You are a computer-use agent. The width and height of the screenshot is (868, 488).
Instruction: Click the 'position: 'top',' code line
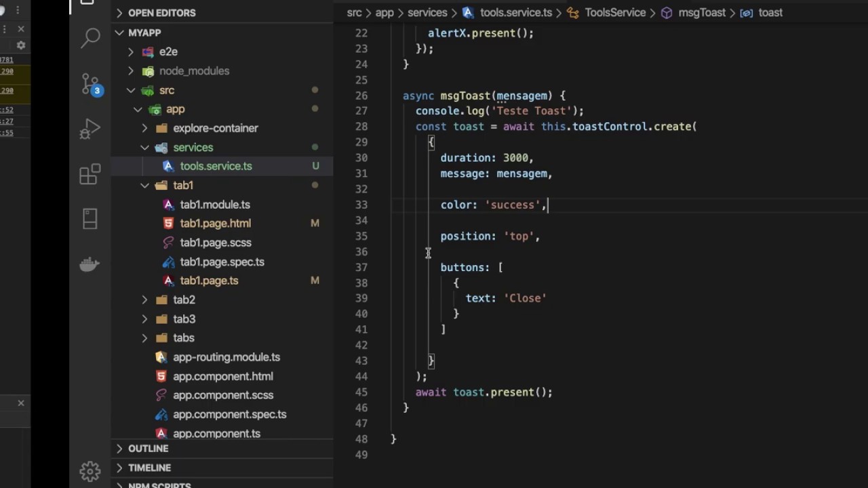coord(490,236)
